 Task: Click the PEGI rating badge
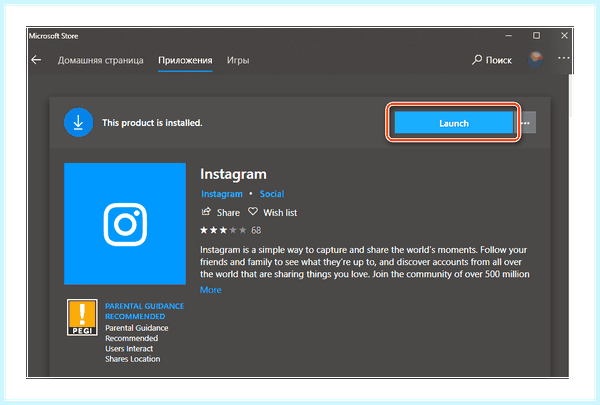82,317
